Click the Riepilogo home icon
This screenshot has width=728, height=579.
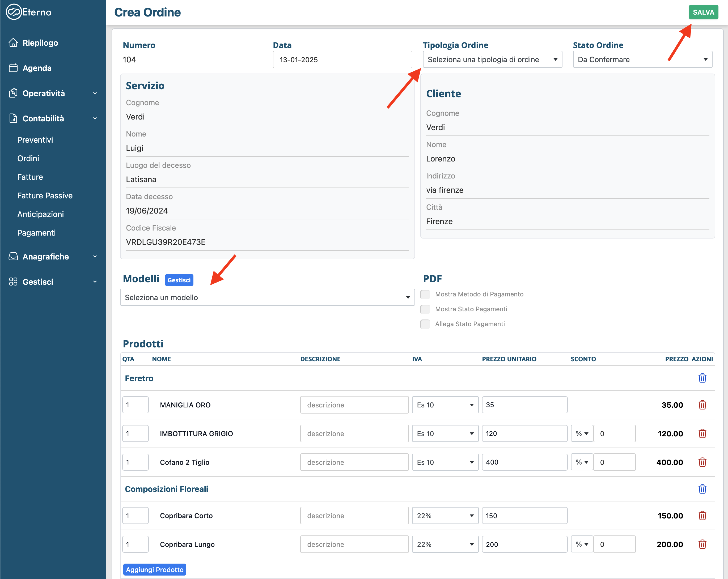13,43
